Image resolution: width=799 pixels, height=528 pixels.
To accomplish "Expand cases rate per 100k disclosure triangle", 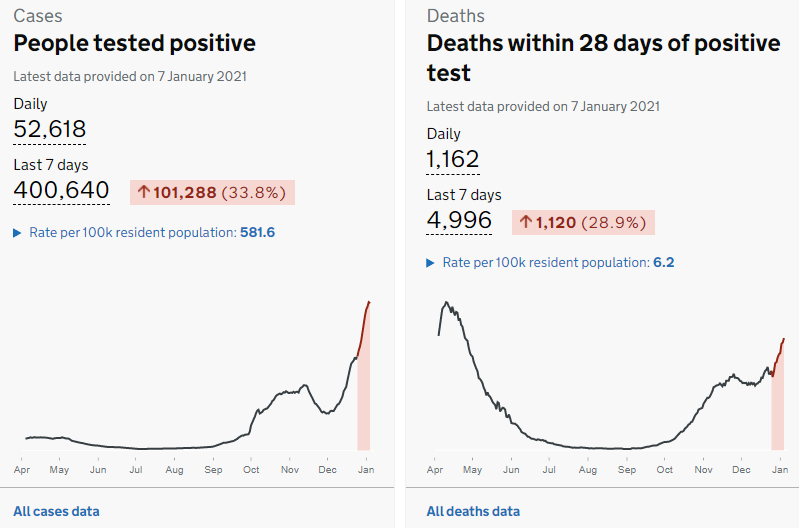I will (17, 232).
